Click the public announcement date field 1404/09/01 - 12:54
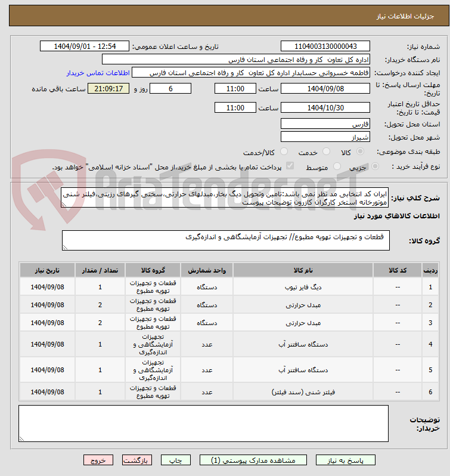This screenshot has height=476, width=450. (85, 46)
